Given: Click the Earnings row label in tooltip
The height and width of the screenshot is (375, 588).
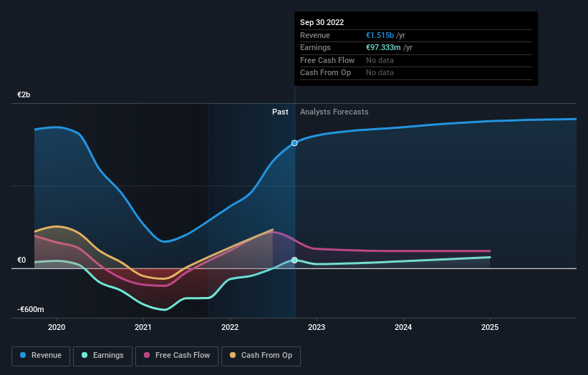Looking at the screenshot, I should [315, 47].
